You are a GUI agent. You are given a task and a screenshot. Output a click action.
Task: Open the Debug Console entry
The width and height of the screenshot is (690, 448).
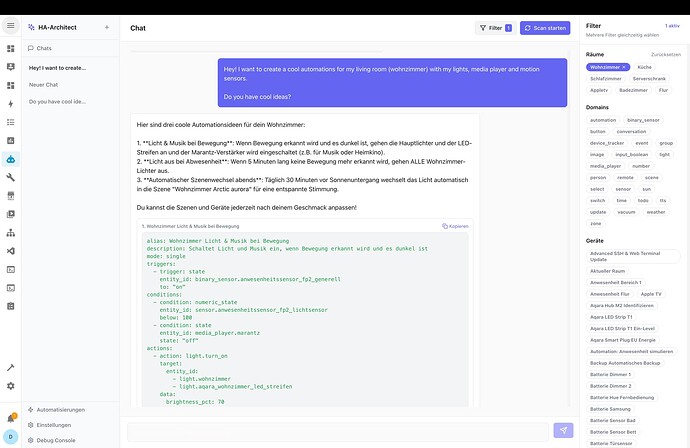point(56,439)
